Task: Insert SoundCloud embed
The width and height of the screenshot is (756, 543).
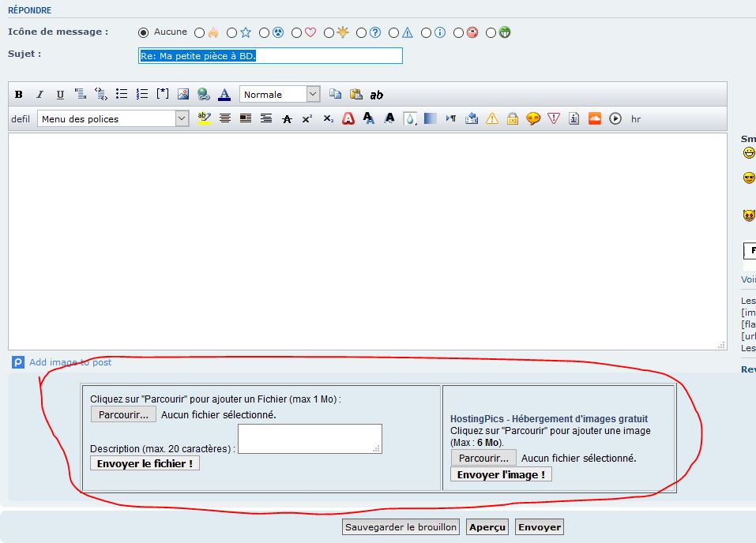Action: (x=595, y=118)
